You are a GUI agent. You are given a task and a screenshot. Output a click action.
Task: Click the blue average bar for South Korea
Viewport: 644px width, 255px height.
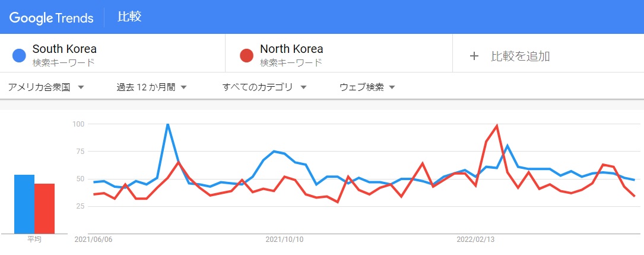pyautogui.click(x=24, y=204)
